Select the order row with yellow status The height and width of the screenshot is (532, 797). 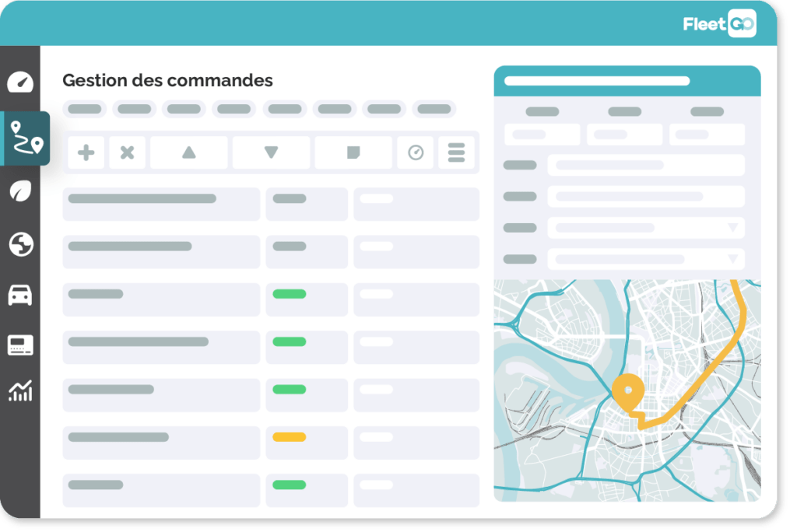pos(271,443)
